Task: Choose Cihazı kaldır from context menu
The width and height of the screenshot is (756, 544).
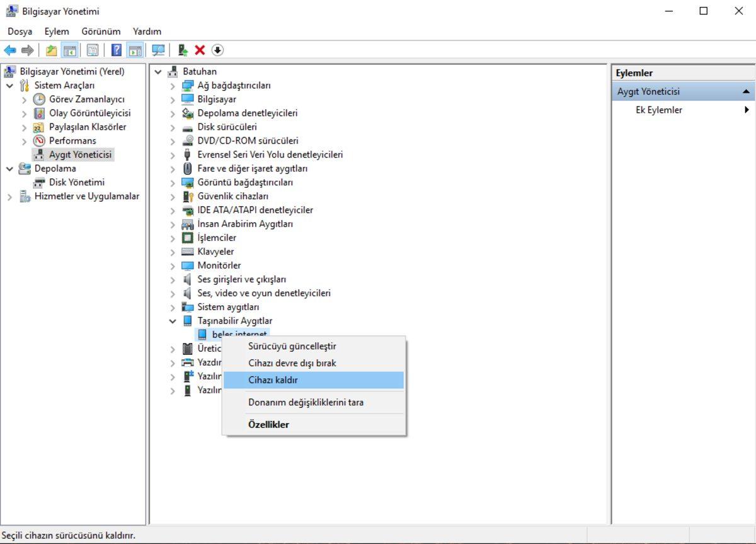Action: (273, 380)
